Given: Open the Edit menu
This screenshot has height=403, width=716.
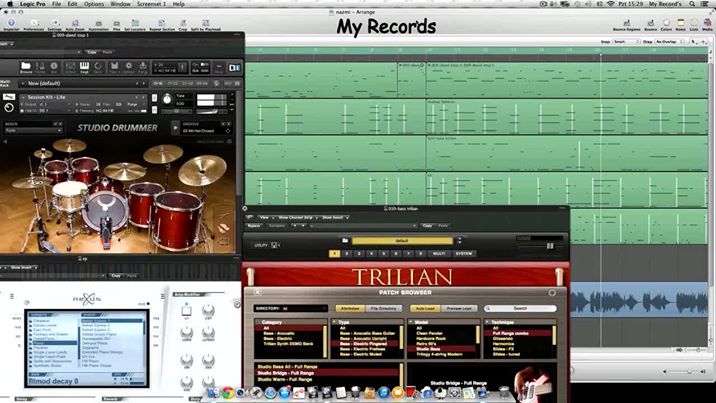Looking at the screenshot, I should pyautogui.click(x=72, y=4).
